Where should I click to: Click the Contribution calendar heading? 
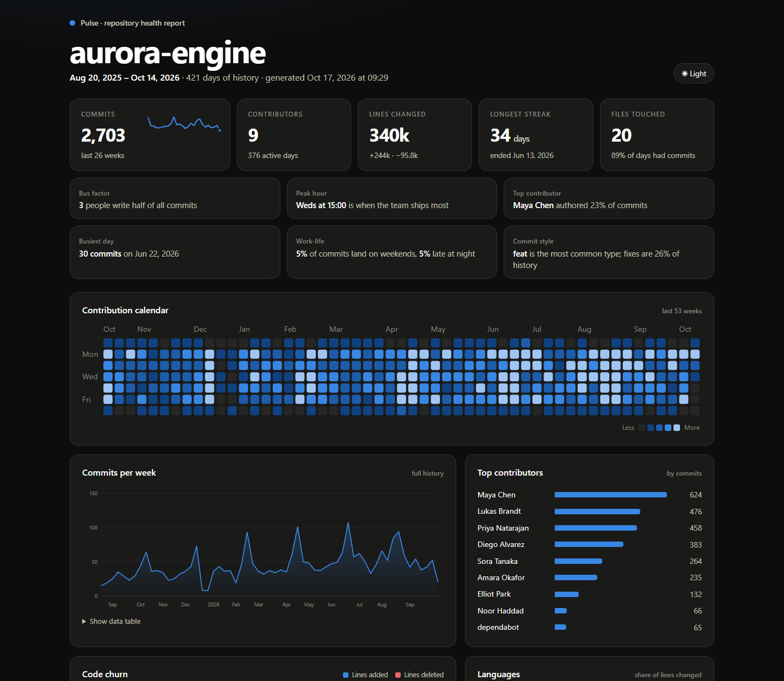tap(125, 310)
